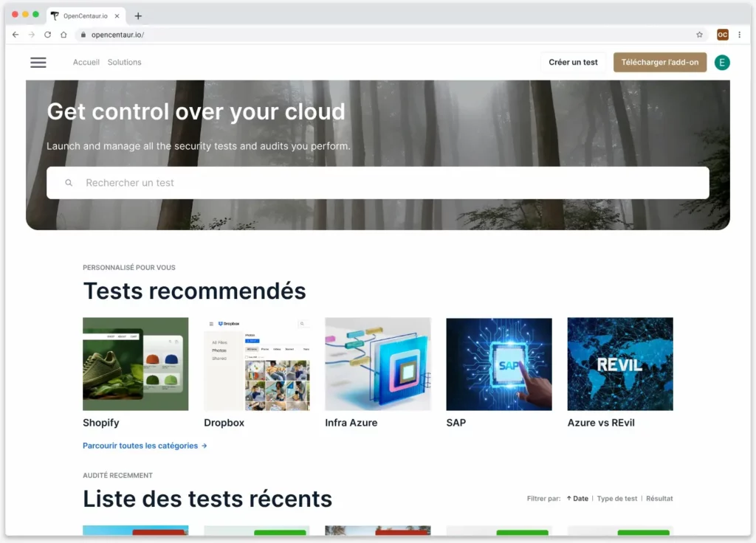This screenshot has width=756, height=543.
Task: Open the user avatar E menu
Action: [722, 62]
